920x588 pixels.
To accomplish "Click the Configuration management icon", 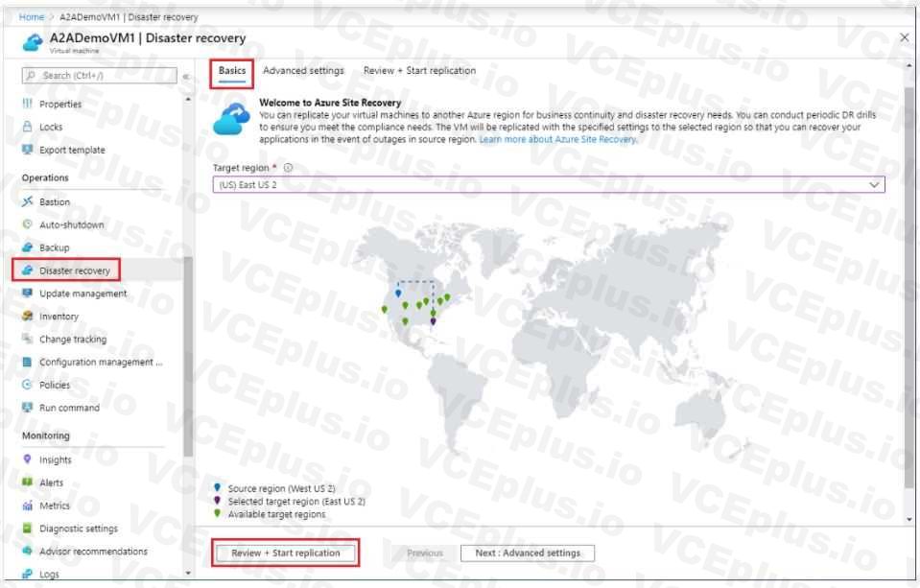I will click(x=27, y=362).
